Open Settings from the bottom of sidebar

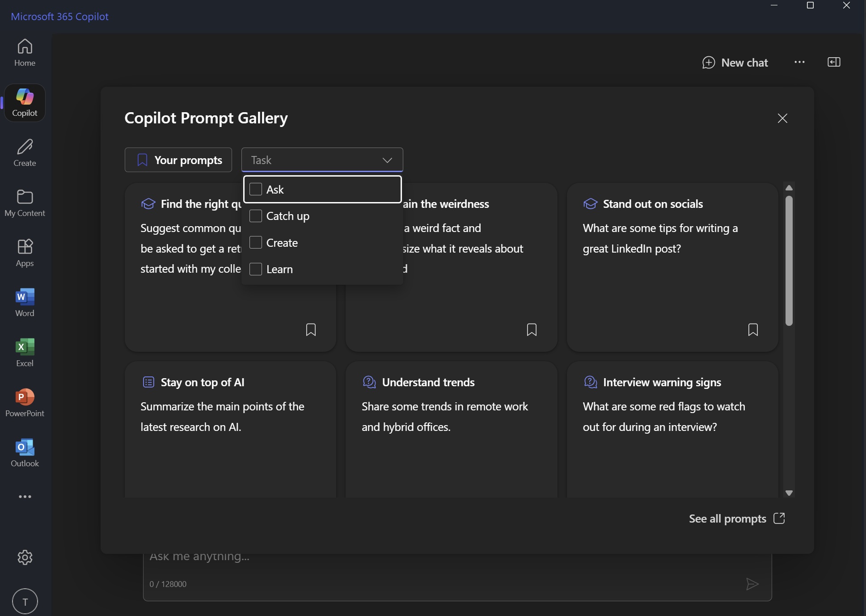pos(24,557)
